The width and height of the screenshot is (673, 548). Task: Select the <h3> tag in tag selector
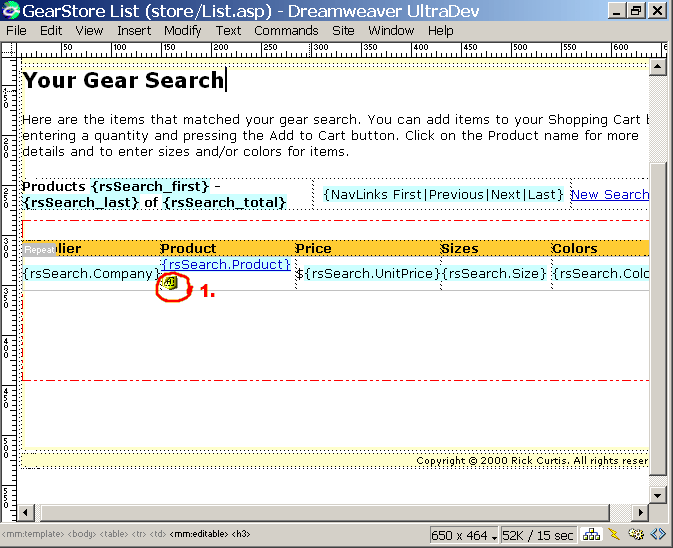(243, 535)
